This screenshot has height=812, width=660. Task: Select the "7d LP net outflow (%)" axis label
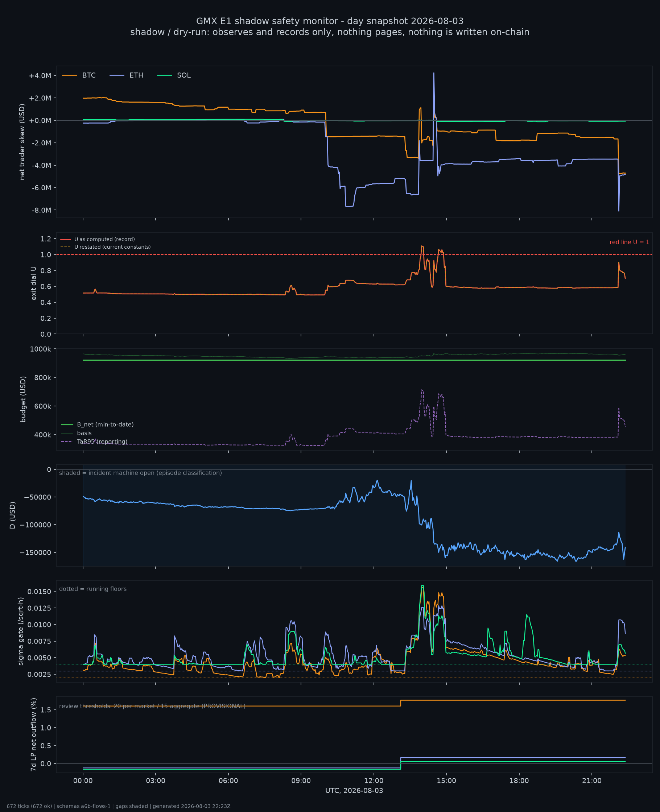click(x=34, y=734)
